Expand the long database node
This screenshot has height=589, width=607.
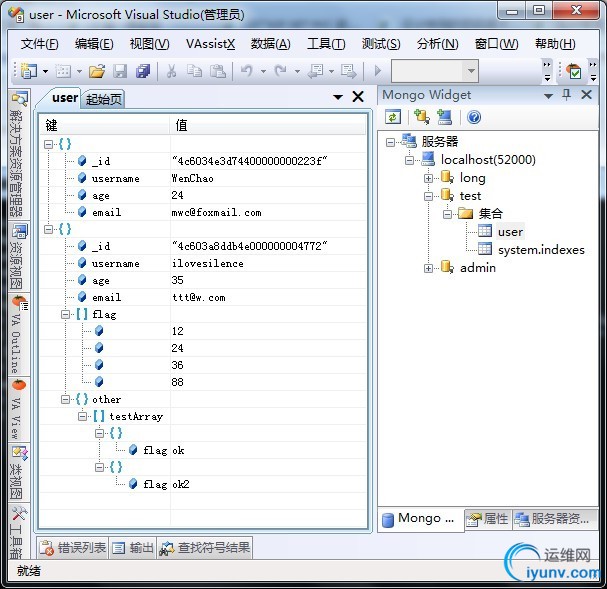[428, 178]
